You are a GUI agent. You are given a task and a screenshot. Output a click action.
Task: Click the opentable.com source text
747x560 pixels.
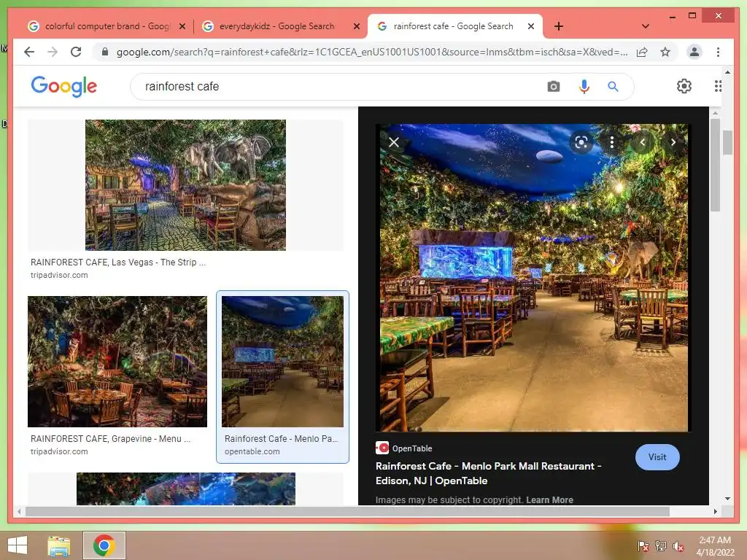(252, 451)
